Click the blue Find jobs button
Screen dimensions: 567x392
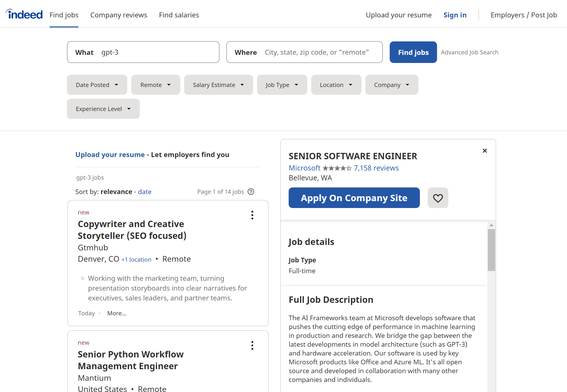pos(413,52)
